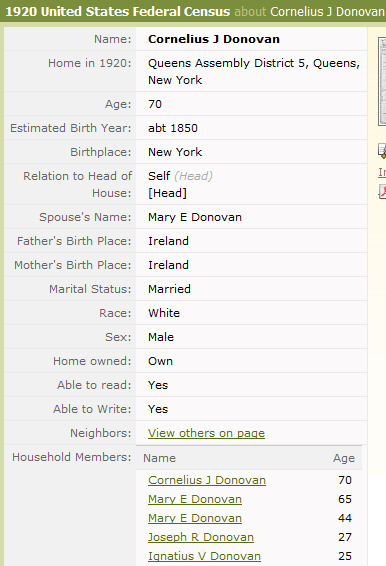Click the Name column header in household table
The image size is (386, 566).
pyautogui.click(x=159, y=458)
